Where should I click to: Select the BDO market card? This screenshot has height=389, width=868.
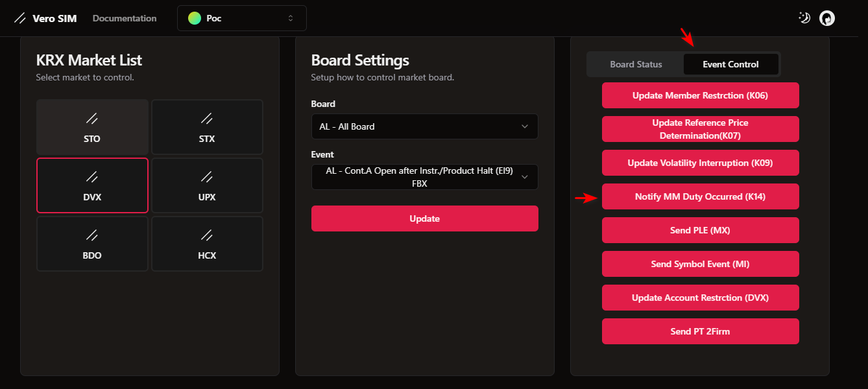[x=92, y=244]
